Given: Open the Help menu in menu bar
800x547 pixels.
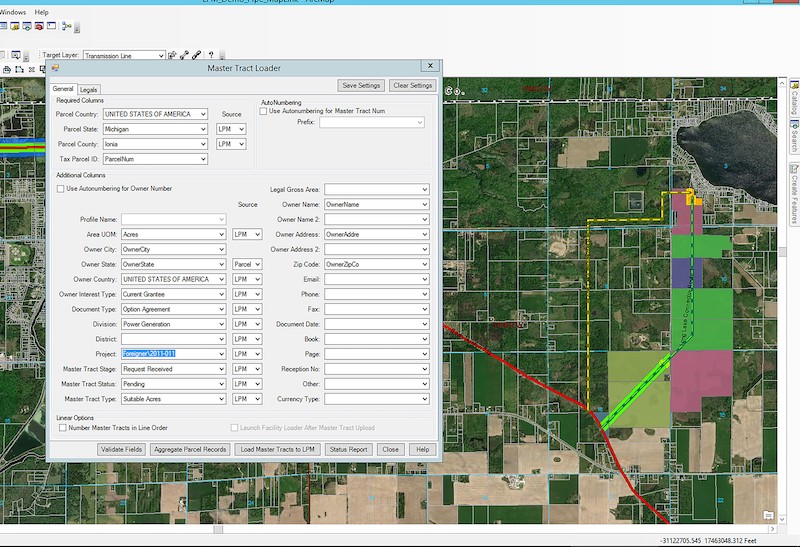Looking at the screenshot, I should pos(41,12).
